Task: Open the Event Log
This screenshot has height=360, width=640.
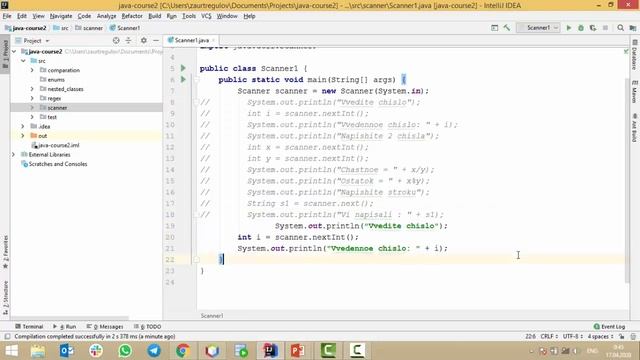Action: (x=609, y=327)
